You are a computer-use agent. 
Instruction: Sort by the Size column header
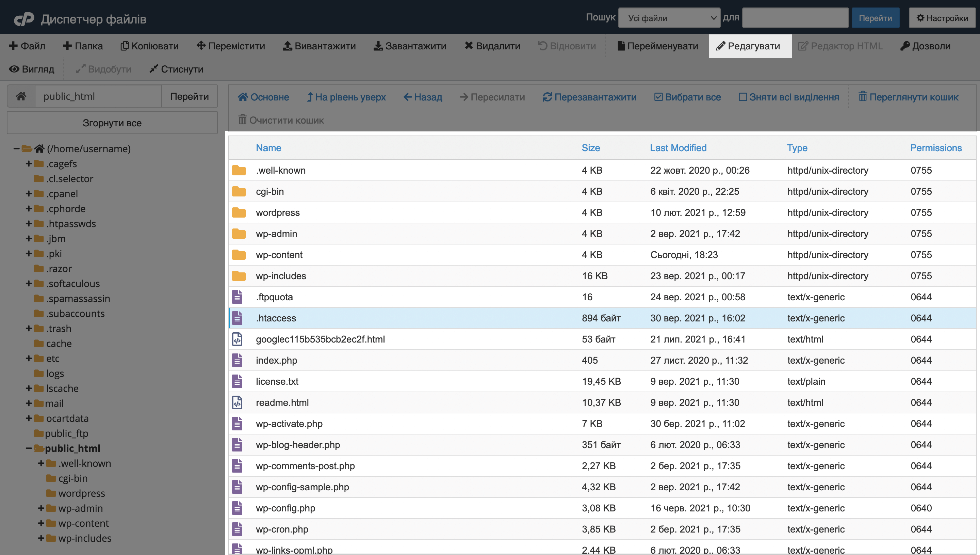591,148
